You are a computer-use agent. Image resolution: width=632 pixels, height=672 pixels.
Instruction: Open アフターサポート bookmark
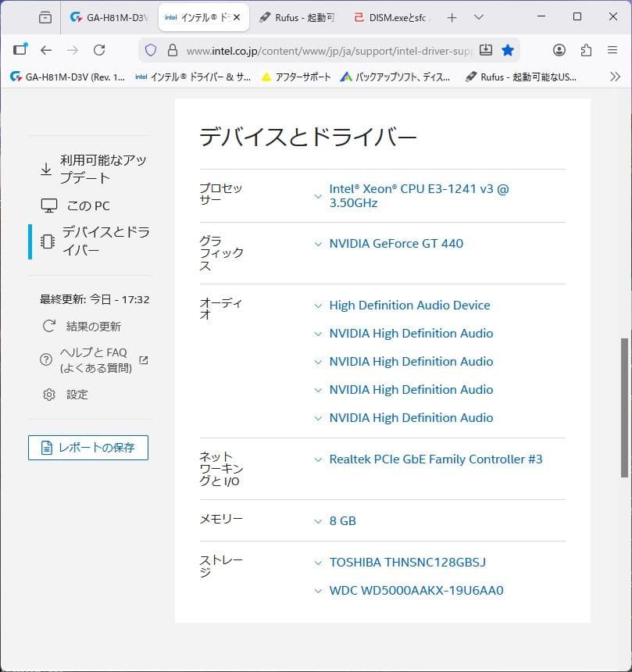pyautogui.click(x=296, y=77)
